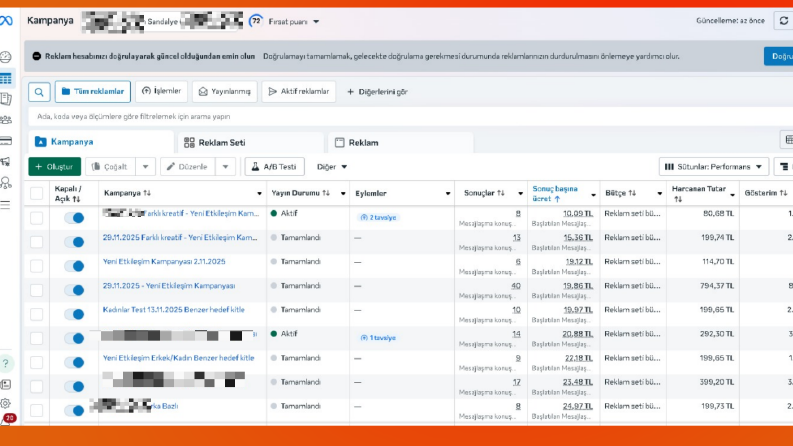Screen dimensions: 793x446
Task: Click the Çoğalt button
Action: [x=110, y=167]
